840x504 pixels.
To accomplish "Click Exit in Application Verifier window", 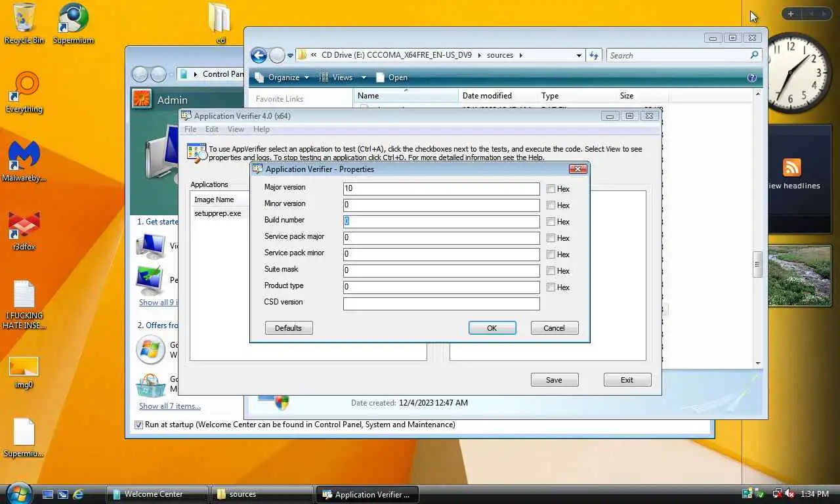I will [627, 380].
